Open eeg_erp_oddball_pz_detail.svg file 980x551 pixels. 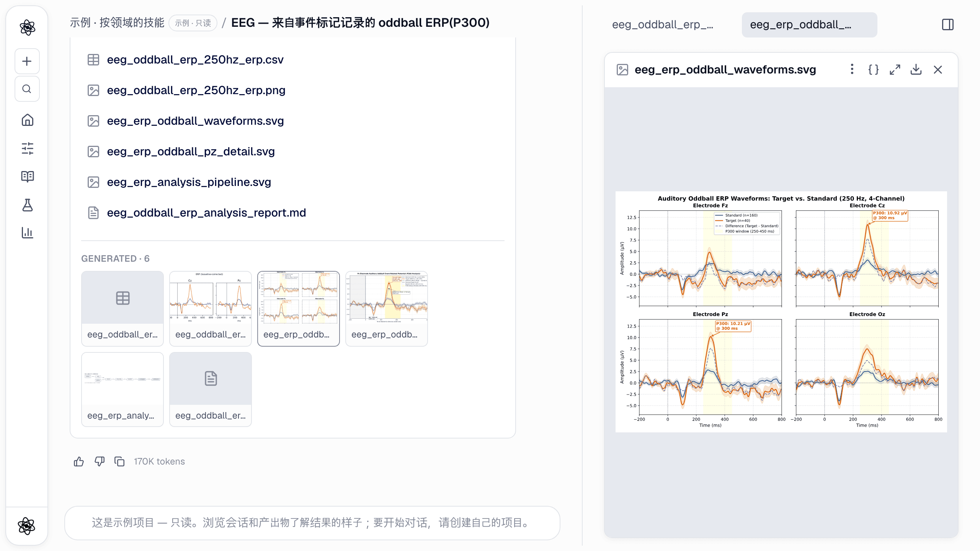coord(191,152)
